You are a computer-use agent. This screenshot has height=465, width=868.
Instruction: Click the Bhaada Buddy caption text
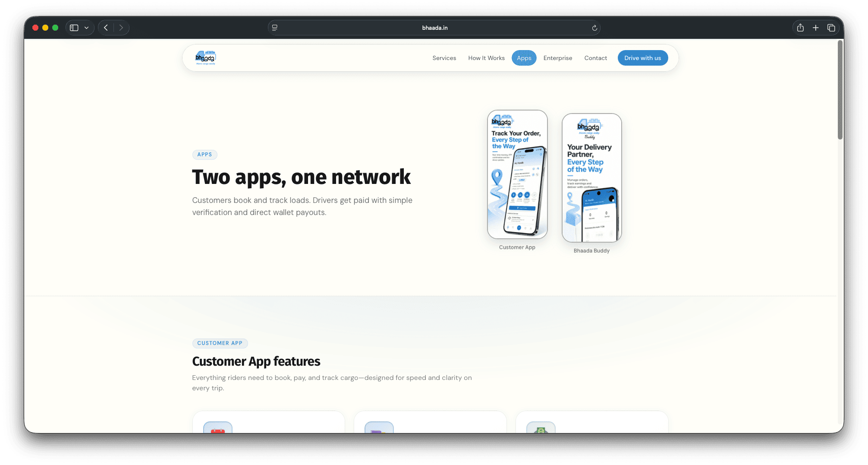tap(591, 251)
